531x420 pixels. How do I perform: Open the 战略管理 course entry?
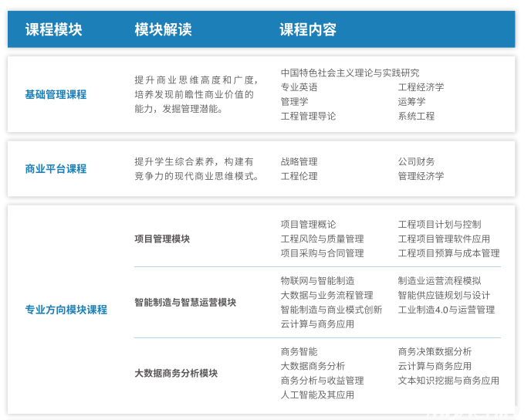[299, 161]
